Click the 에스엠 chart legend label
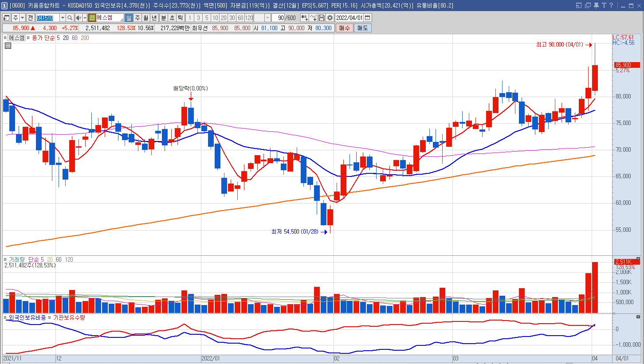644x364 pixels. pos(16,38)
